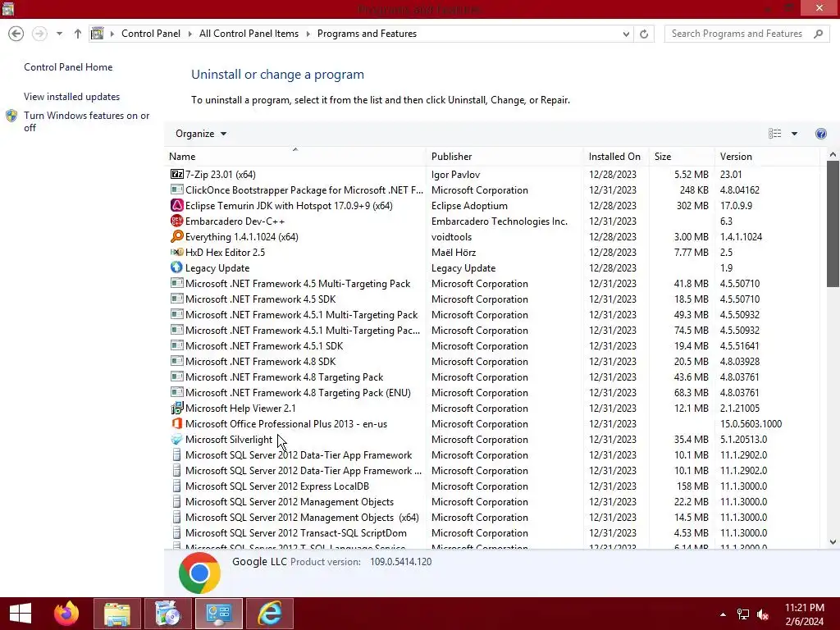The image size is (840, 630).
Task: Open the Organize dropdown menu
Action: coord(201,134)
